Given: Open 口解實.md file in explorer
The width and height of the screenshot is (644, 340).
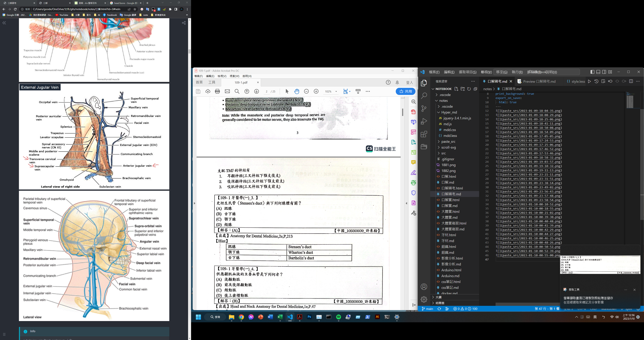Looking at the screenshot, I should pyautogui.click(x=449, y=206).
